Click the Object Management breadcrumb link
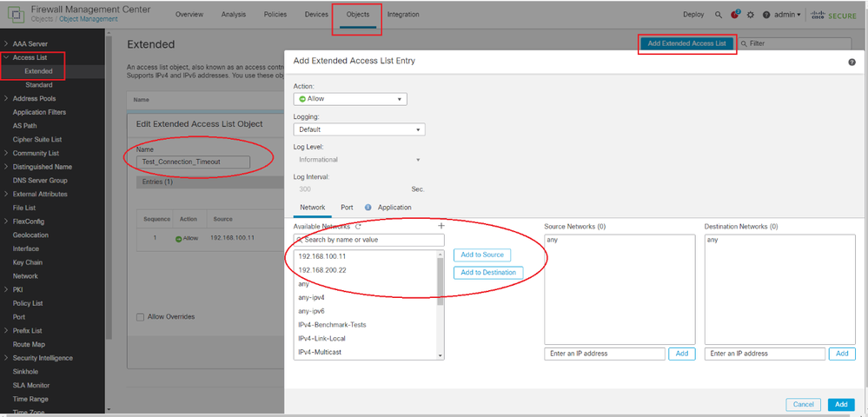Viewport: 868px width, 417px height. [89, 19]
